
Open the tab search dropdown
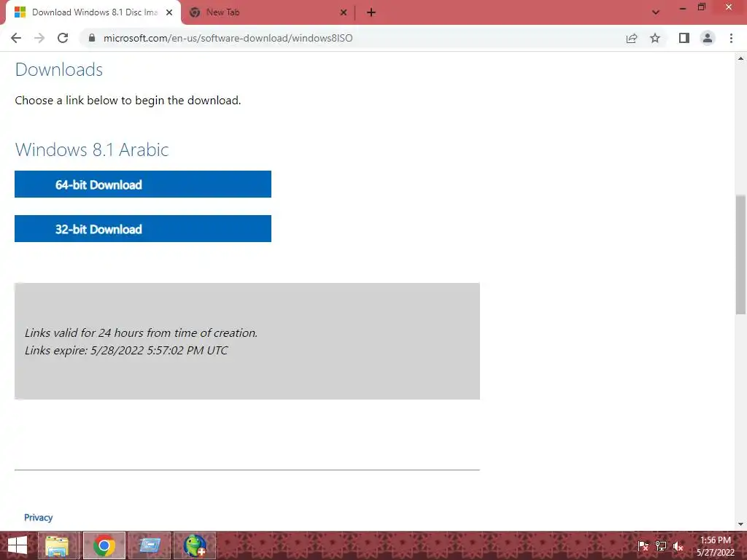tap(656, 12)
